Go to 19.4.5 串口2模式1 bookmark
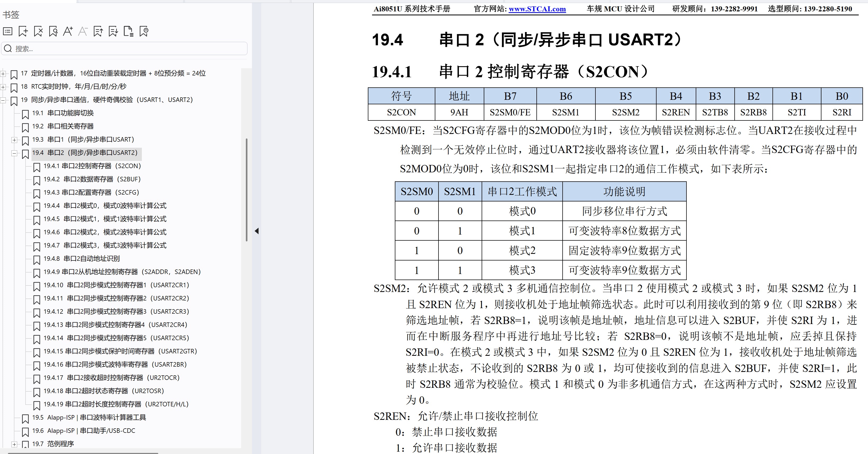Image resolution: width=868 pixels, height=454 pixels. pos(105,219)
